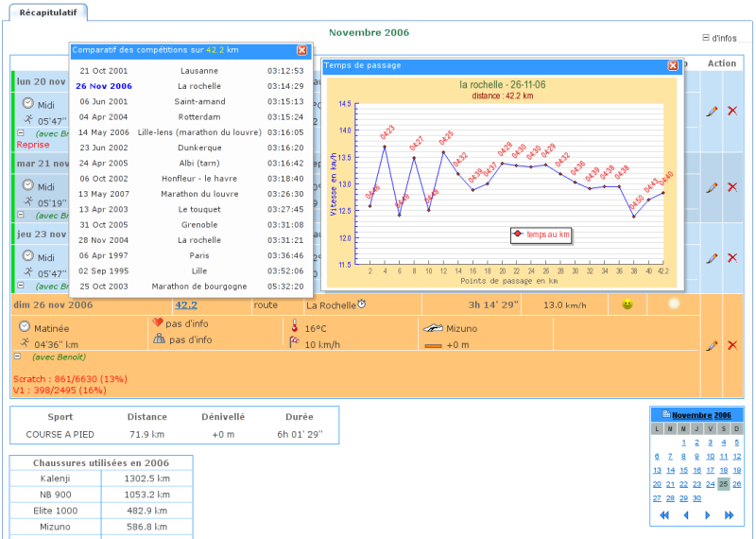Click the Action column header
The height and width of the screenshot is (539, 756).
(722, 63)
